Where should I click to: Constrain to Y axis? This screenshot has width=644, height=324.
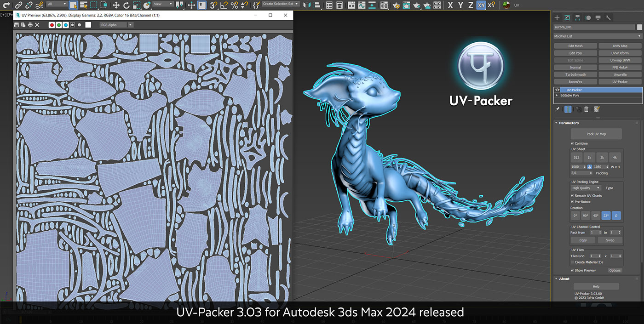(460, 5)
